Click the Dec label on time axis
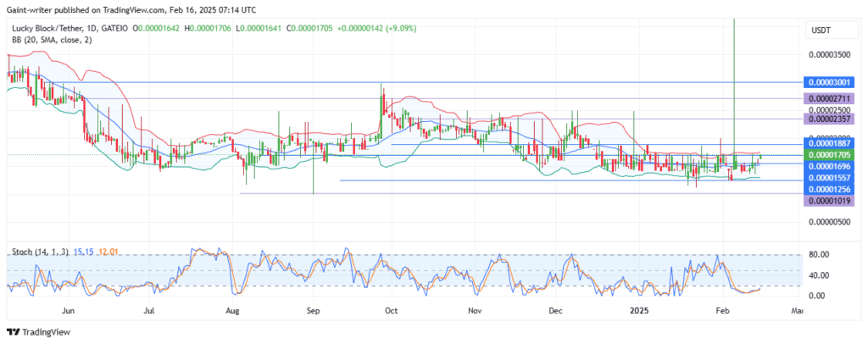 [556, 311]
